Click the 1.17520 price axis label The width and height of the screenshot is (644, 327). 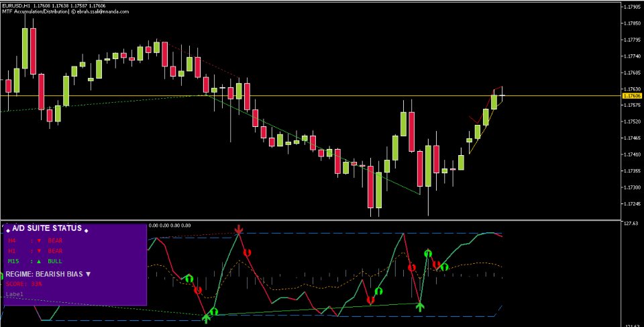[634, 122]
